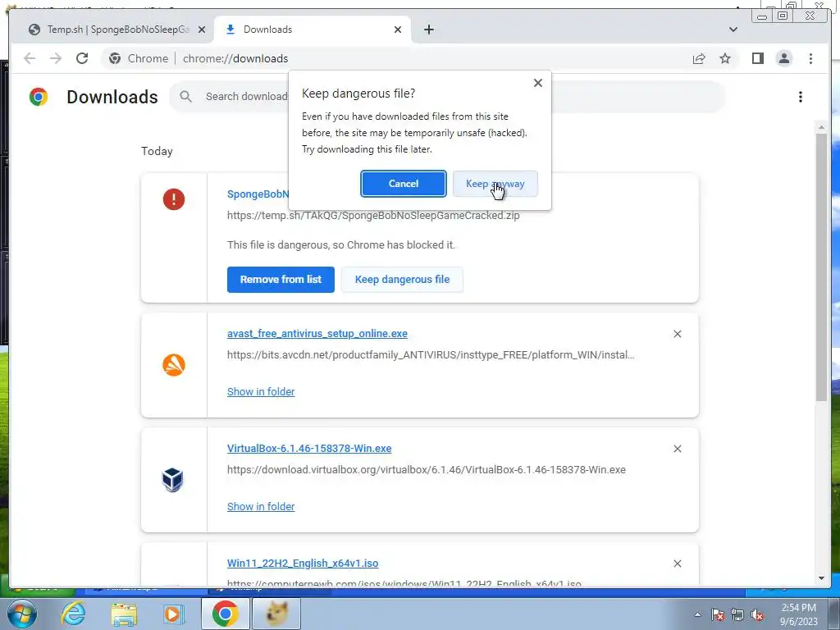
Task: Click scrollbar down arrow
Action: [x=821, y=578]
